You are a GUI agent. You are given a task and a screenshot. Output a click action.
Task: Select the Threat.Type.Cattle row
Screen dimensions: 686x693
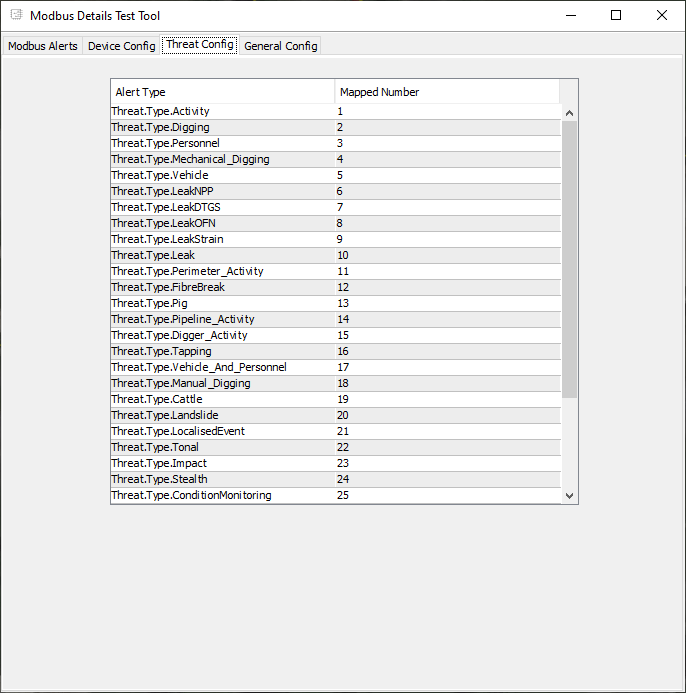point(336,399)
